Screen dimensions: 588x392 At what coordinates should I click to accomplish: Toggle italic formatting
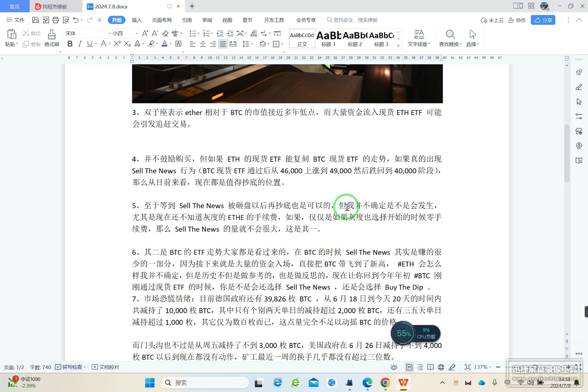click(x=80, y=44)
